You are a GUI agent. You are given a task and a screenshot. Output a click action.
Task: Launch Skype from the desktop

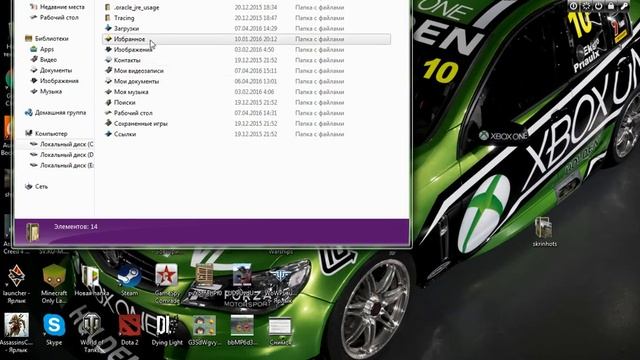coord(54,325)
